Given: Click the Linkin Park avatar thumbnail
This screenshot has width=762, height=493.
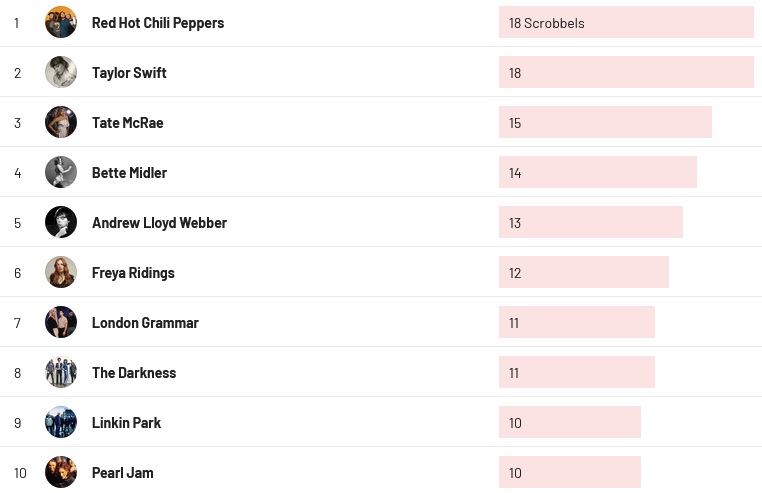Looking at the screenshot, I should point(61,422).
